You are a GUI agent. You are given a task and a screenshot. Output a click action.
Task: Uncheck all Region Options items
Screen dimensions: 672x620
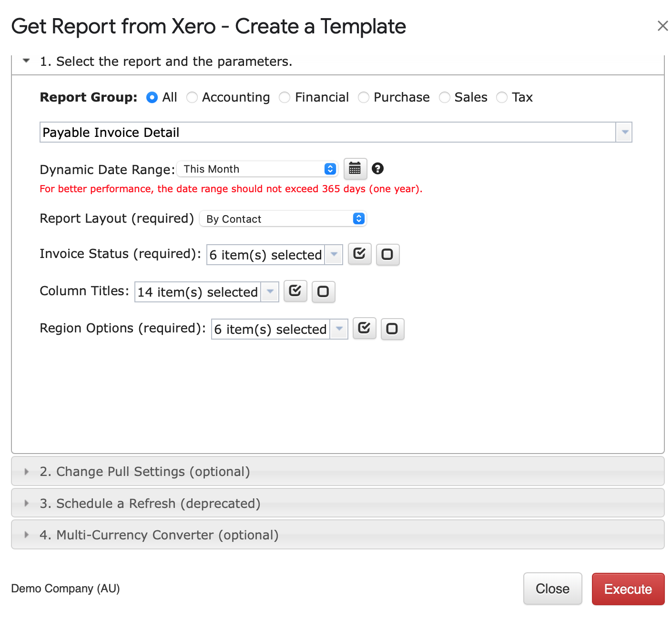pyautogui.click(x=392, y=329)
